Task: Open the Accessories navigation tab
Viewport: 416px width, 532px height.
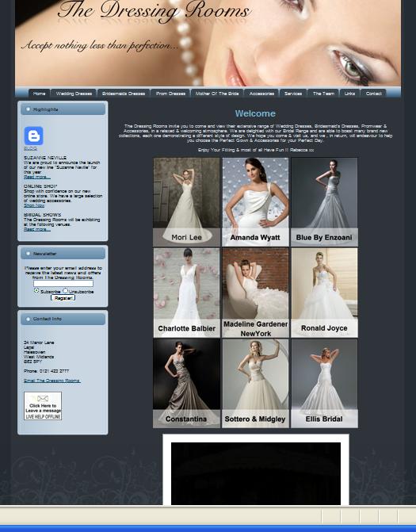Action: tap(261, 94)
